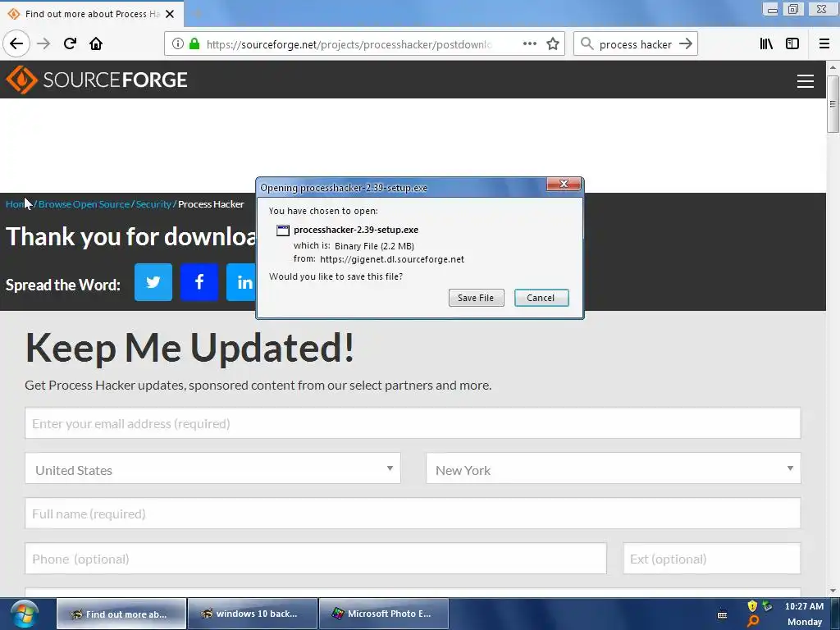Activate the Find out more ab... taskbar button
The height and width of the screenshot is (630, 840).
[x=121, y=614]
